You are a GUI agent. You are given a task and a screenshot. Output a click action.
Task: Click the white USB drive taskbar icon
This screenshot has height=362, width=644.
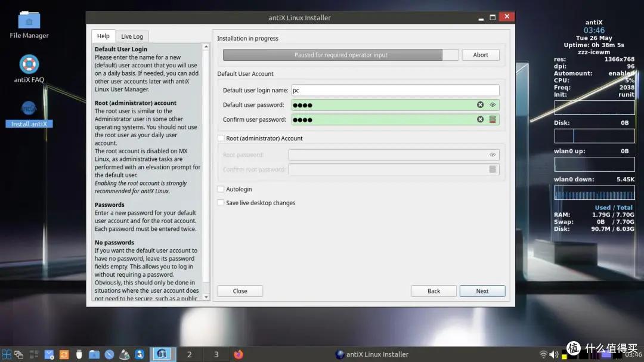(x=79, y=354)
